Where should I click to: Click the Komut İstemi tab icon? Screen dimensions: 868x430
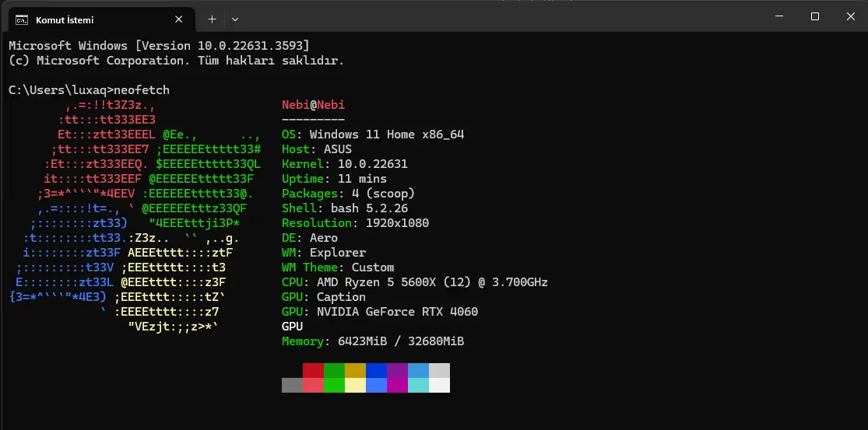click(x=22, y=20)
